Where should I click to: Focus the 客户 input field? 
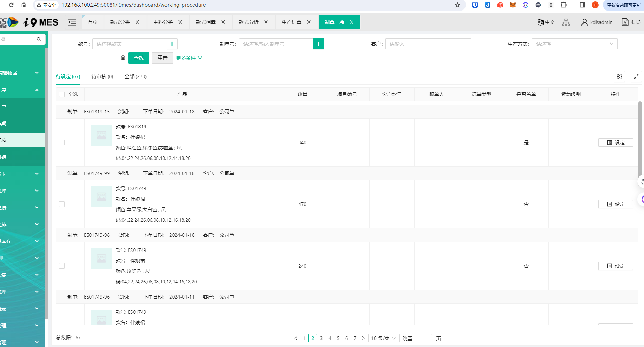tap(428, 44)
